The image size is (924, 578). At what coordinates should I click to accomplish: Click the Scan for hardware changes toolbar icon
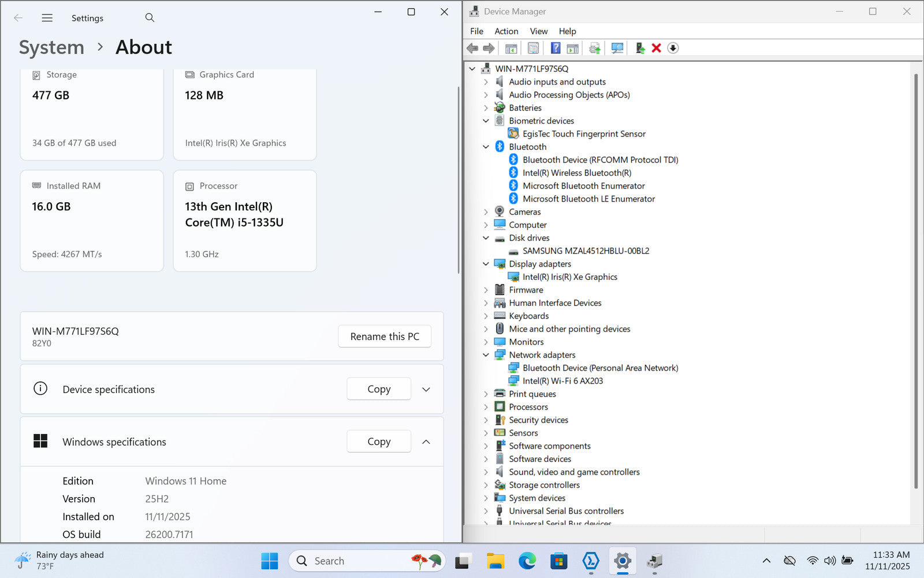617,48
